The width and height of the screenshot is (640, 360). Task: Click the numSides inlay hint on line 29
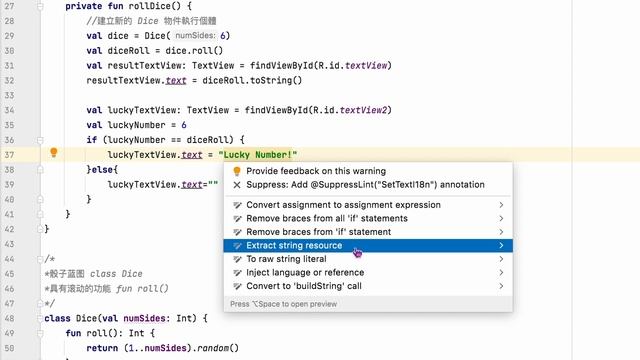point(195,36)
